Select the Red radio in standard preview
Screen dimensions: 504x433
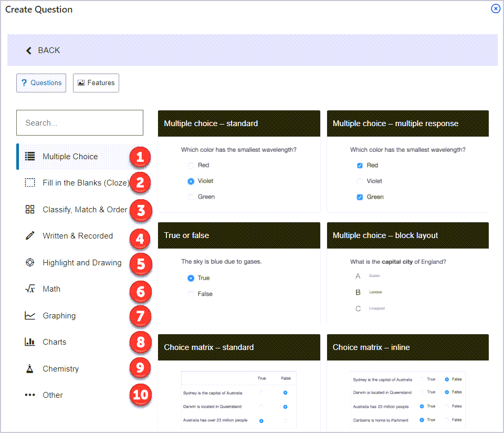tap(191, 166)
